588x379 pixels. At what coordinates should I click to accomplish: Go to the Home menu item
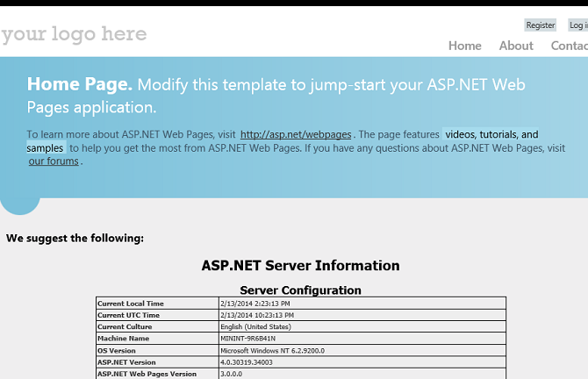[x=465, y=46]
